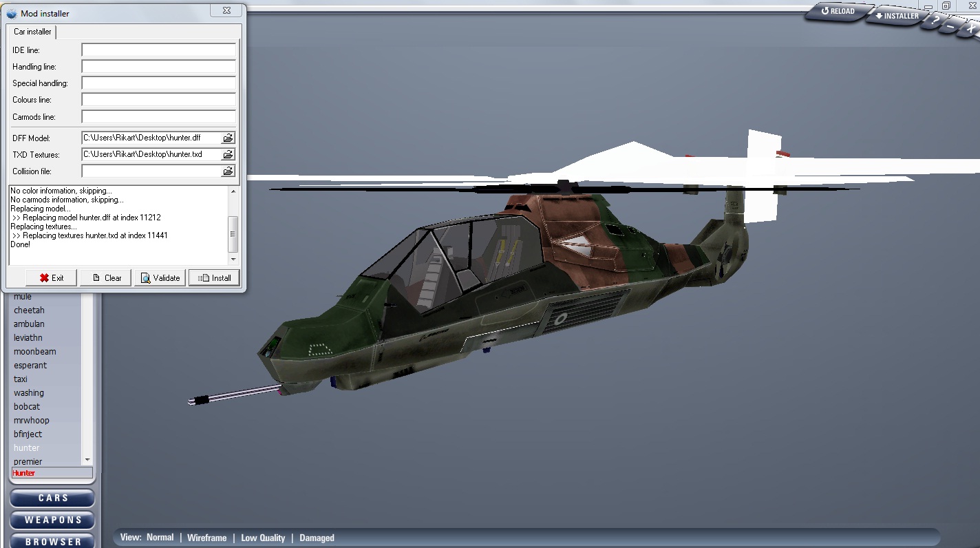This screenshot has height=548, width=980.
Task: Browse for TXD Textures file
Action: 228,154
